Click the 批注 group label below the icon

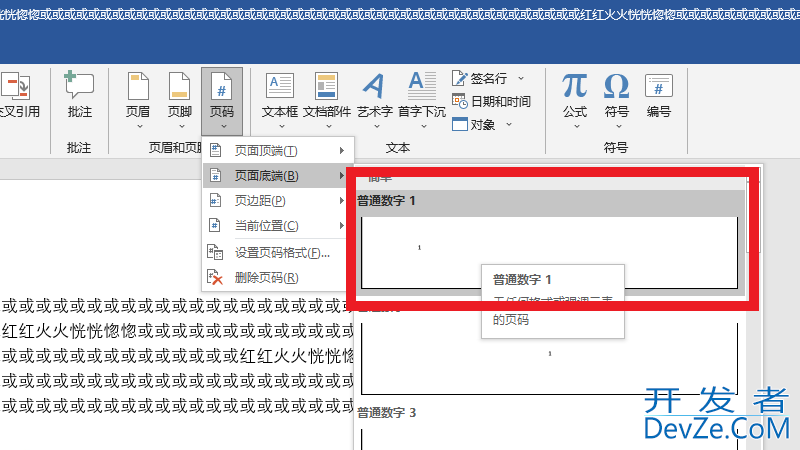(x=79, y=148)
